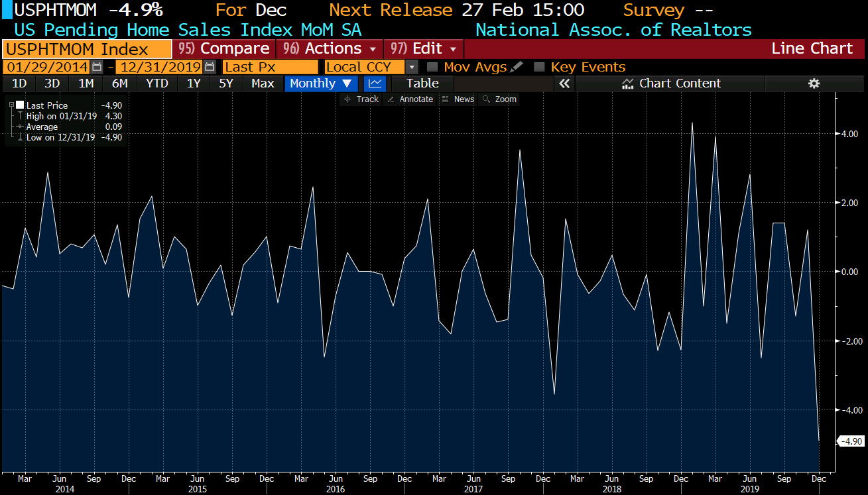The width and height of the screenshot is (868, 495).
Task: Enable the Key Events checkbox
Action: pos(539,67)
